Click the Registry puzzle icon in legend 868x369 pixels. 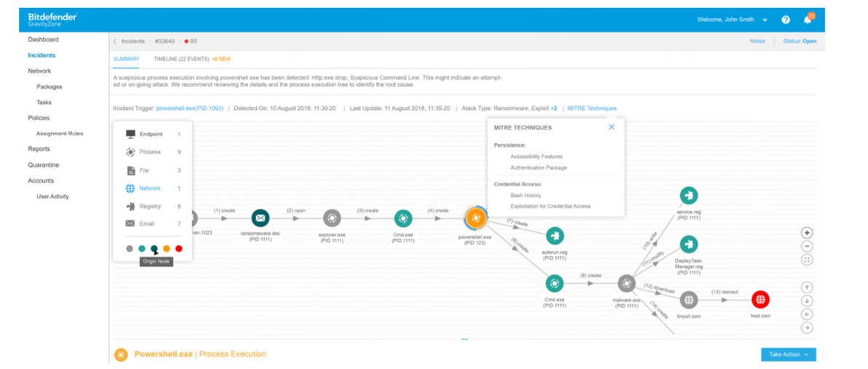click(130, 206)
